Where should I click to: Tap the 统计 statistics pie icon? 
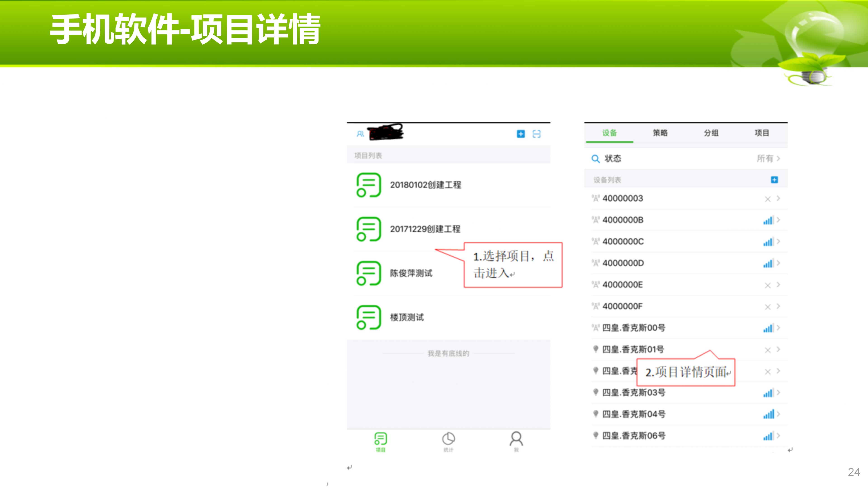[448, 439]
